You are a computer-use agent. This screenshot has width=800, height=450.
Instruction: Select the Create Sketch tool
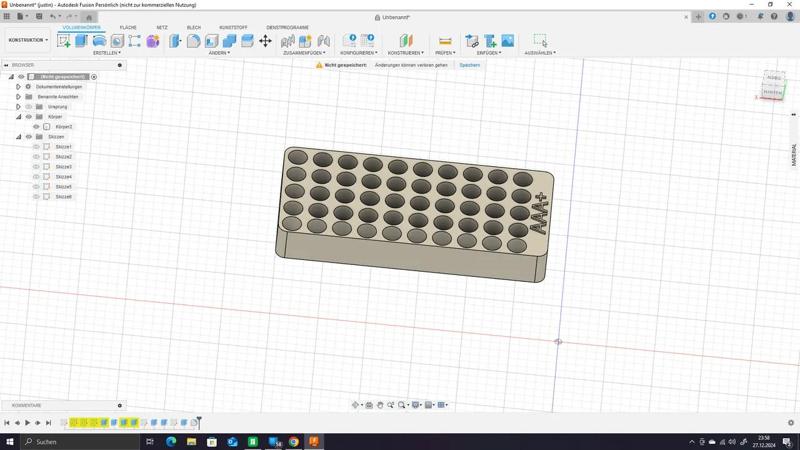pos(64,41)
